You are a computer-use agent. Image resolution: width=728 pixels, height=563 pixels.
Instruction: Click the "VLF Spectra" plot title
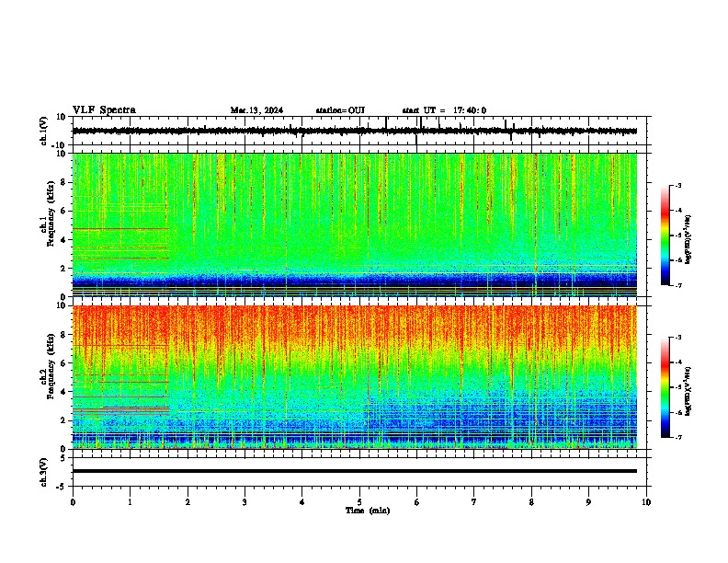104,110
